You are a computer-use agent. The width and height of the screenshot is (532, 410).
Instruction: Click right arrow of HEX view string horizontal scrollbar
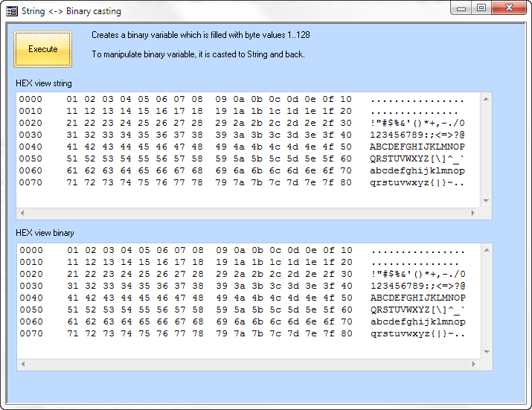(x=473, y=213)
